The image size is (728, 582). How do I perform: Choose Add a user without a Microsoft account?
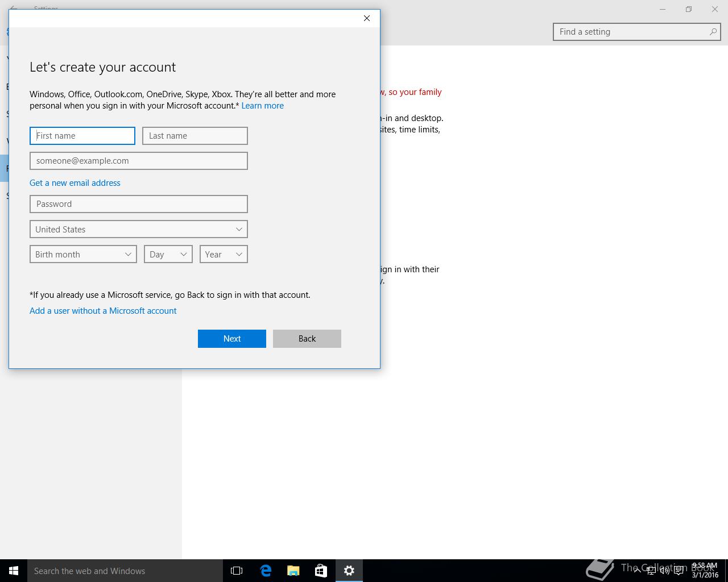[x=103, y=311]
